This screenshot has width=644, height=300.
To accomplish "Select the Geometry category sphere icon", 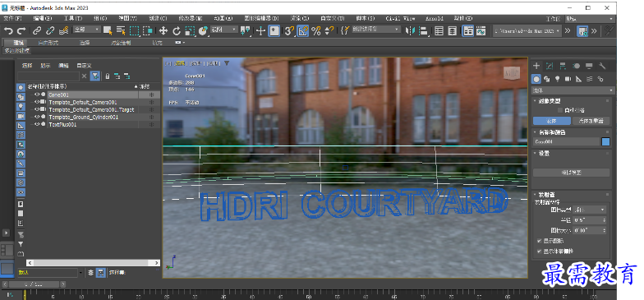I will 536,79.
